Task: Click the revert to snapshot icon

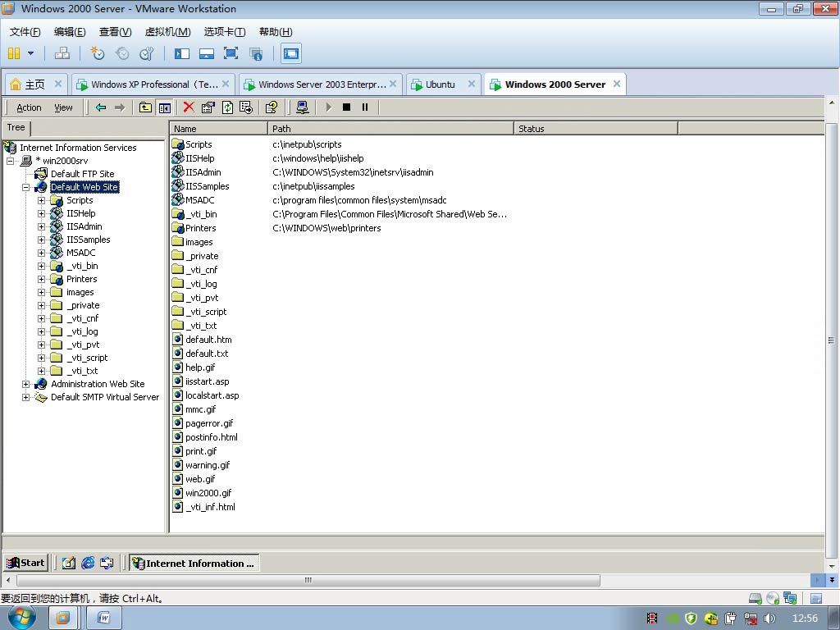Action: (122, 53)
